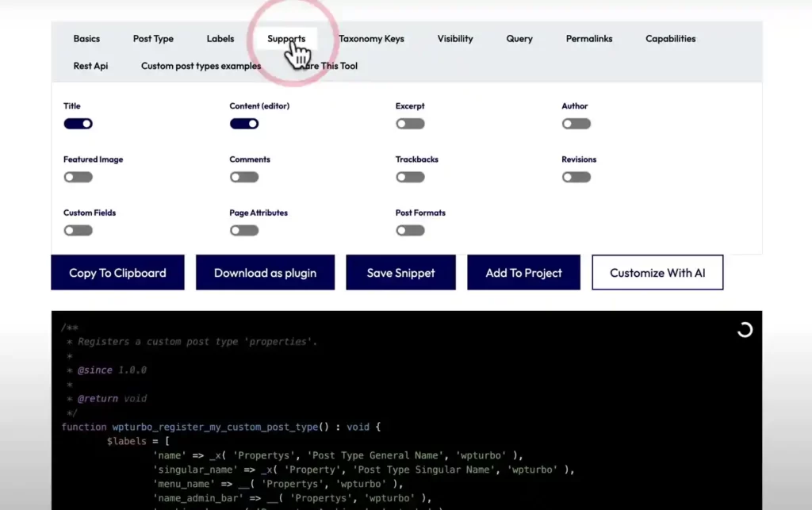
Task: Switch to the Visibility tab
Action: pyautogui.click(x=455, y=39)
